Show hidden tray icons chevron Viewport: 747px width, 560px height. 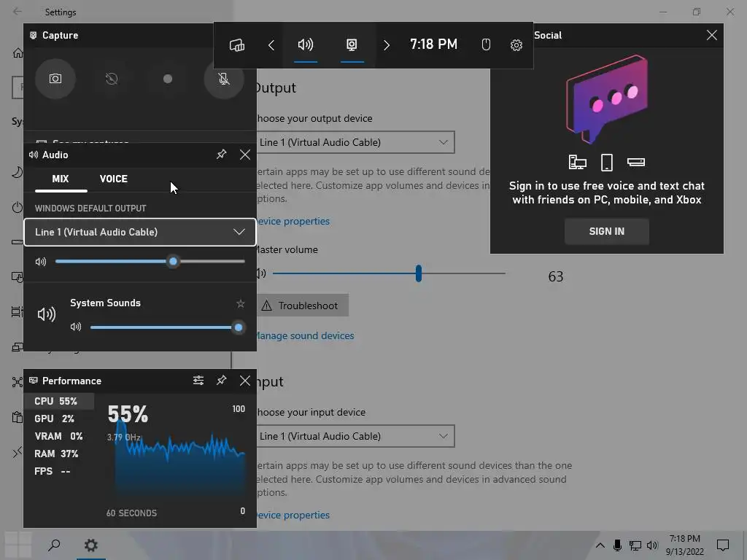(x=600, y=545)
